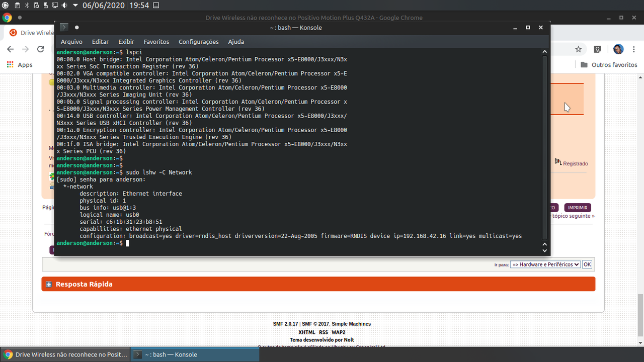Open the Hardware e Periféricos jump dropdown
The height and width of the screenshot is (362, 644).
(545, 264)
